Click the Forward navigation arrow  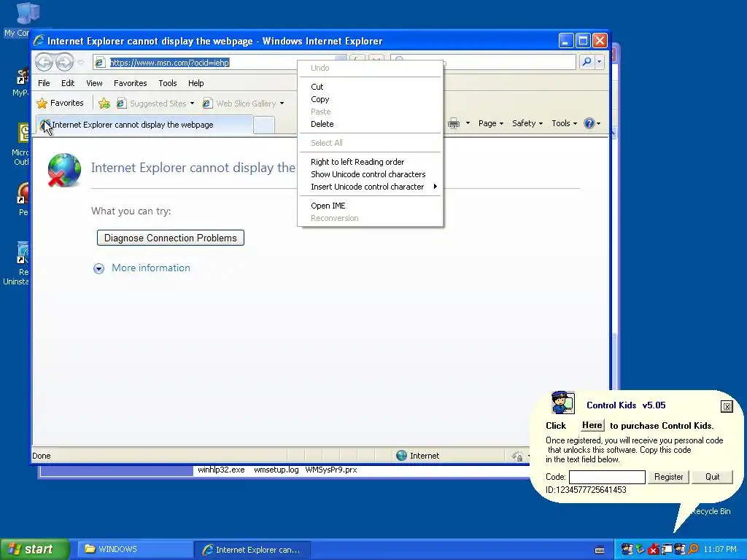[64, 62]
